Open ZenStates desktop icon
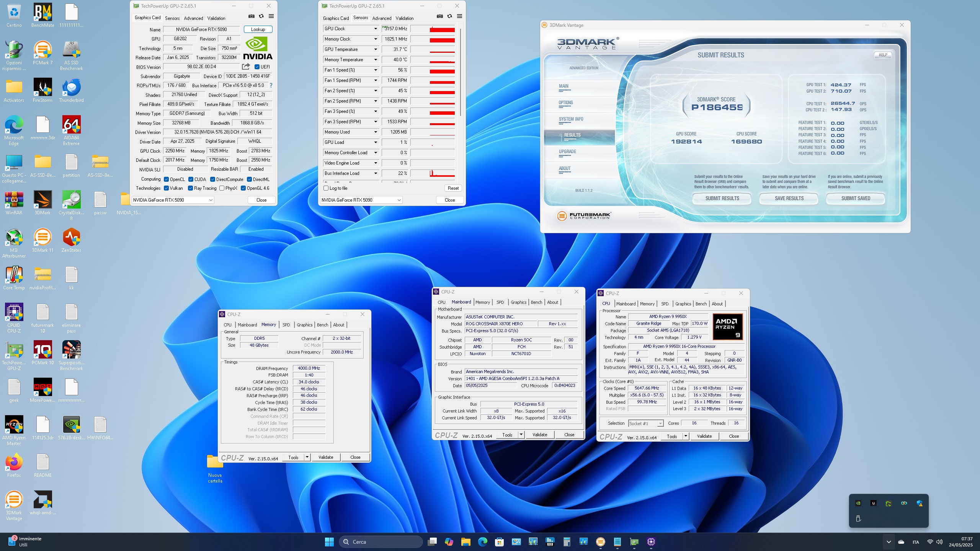The height and width of the screenshot is (551, 980). (71, 241)
